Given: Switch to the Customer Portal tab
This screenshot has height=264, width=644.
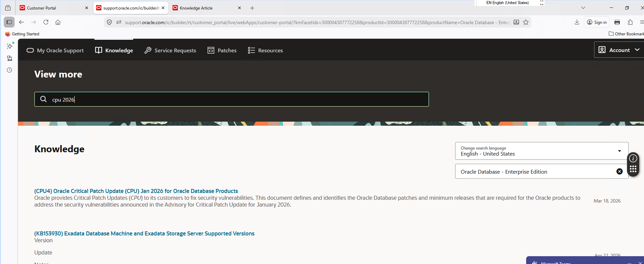Looking at the screenshot, I should 51,8.
